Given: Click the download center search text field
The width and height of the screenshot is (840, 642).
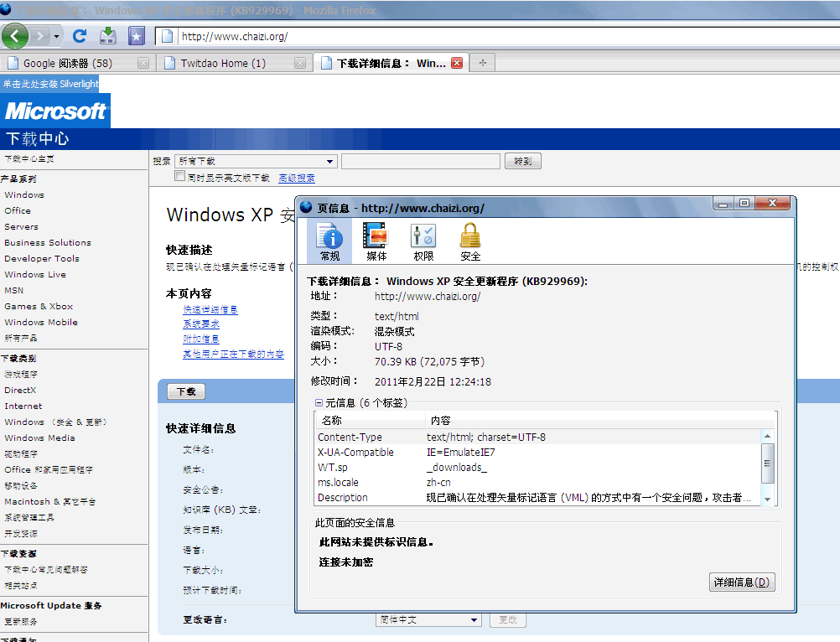Looking at the screenshot, I should [421, 161].
